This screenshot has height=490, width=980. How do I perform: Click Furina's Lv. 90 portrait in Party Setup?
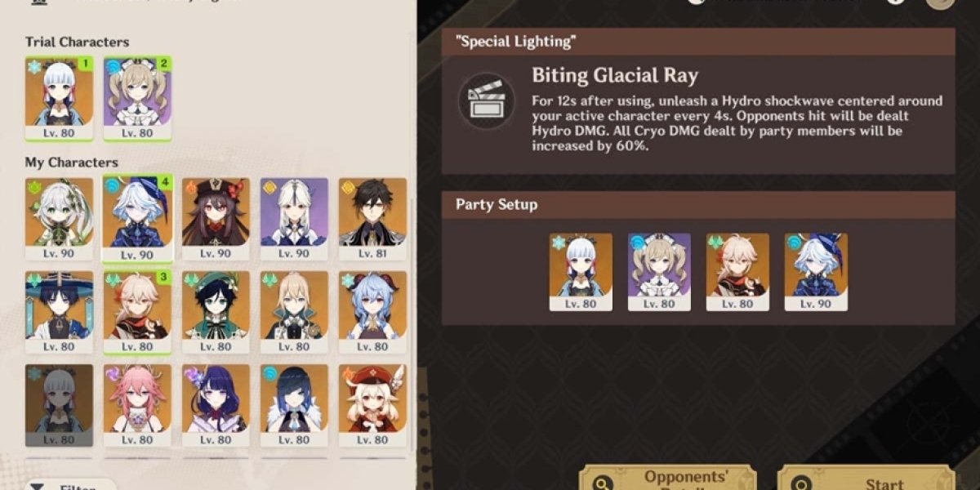[816, 272]
